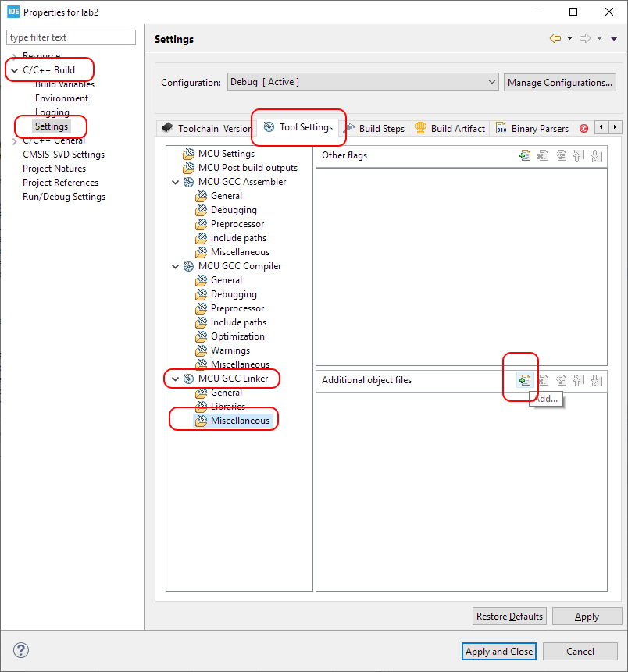The image size is (628, 672).
Task: Open the Configuration Debug dropdown
Action: [363, 82]
